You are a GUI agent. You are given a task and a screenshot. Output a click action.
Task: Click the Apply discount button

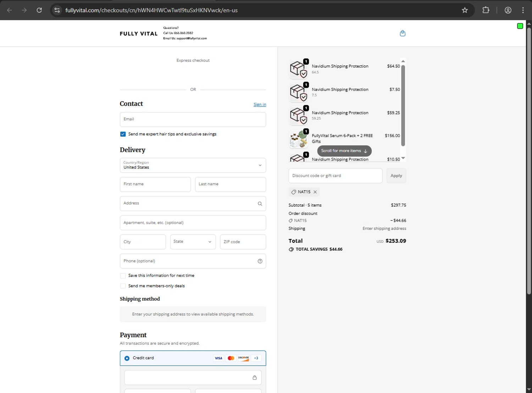click(396, 176)
